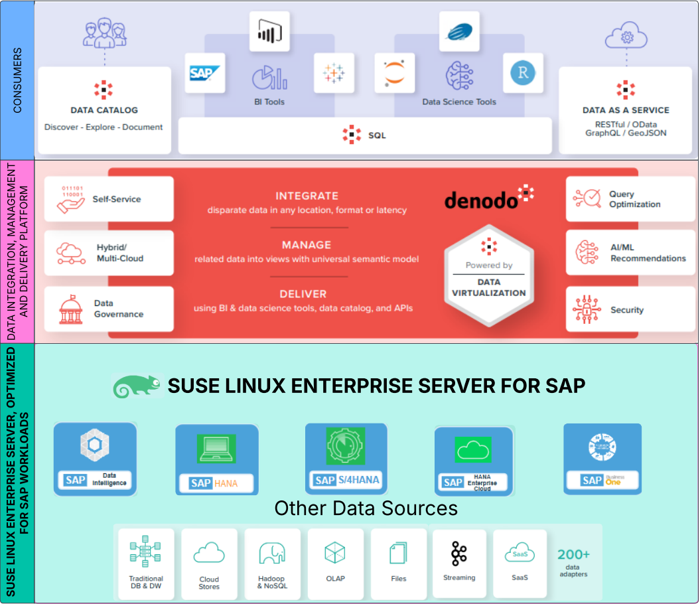Click the SAP Data Intelligence tile
The image size is (700, 604).
click(95, 459)
